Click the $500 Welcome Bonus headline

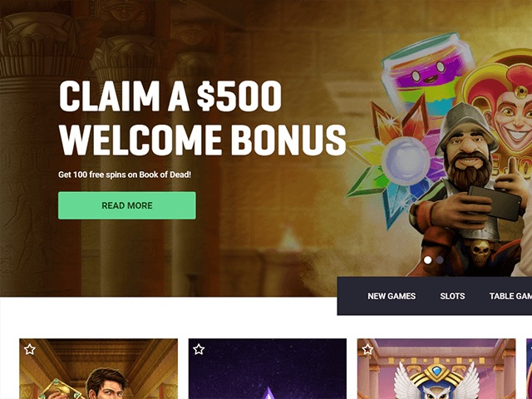(x=203, y=117)
